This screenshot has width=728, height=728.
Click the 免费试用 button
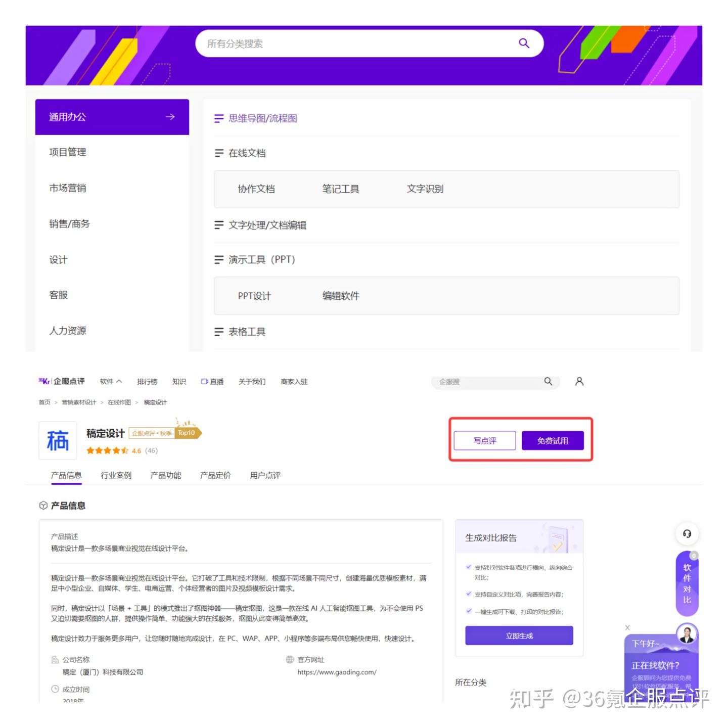[553, 440]
